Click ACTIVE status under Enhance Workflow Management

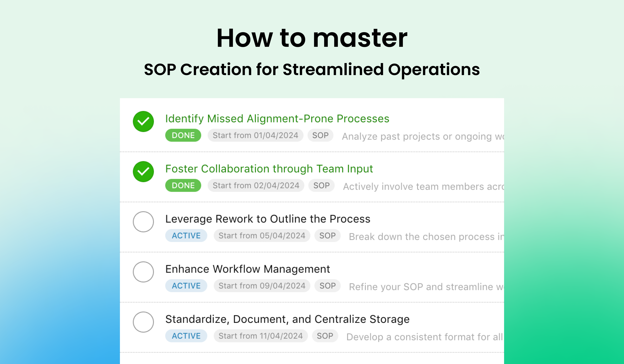(x=186, y=286)
